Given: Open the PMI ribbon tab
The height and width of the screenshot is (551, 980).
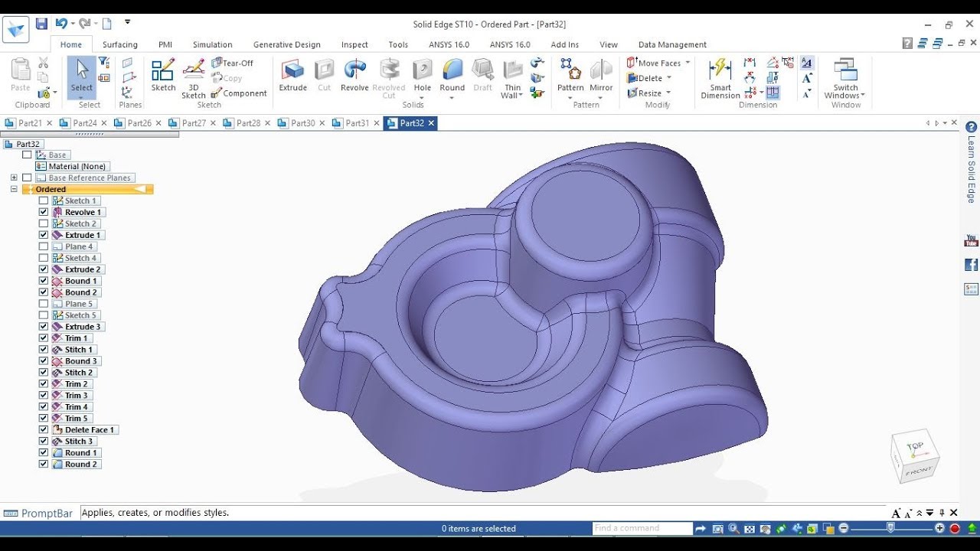Looking at the screenshot, I should [x=165, y=44].
